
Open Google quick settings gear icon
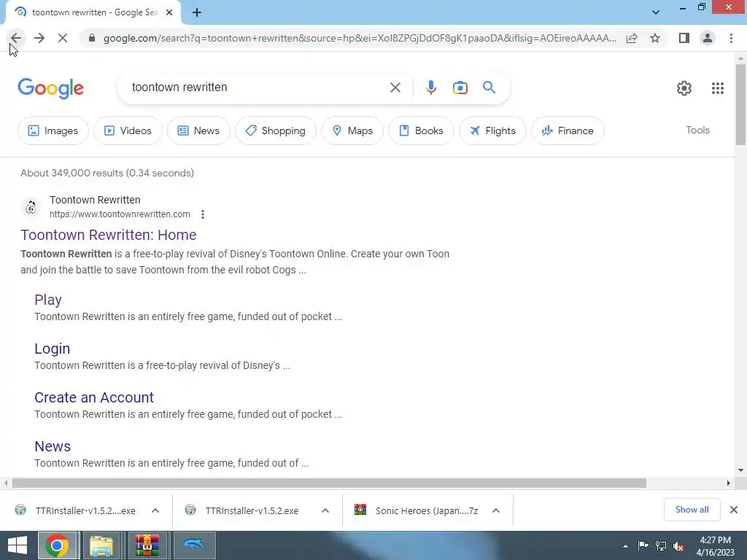(x=684, y=88)
